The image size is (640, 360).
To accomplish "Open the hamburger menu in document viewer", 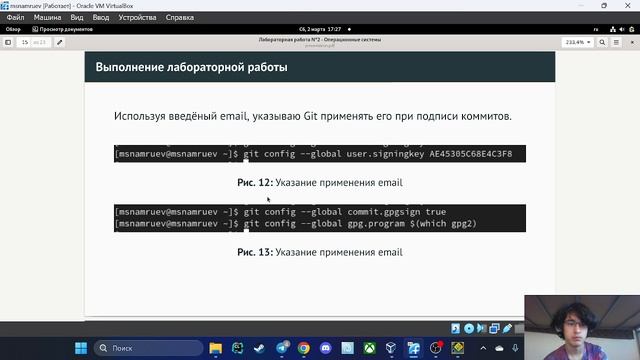I will pos(616,42).
